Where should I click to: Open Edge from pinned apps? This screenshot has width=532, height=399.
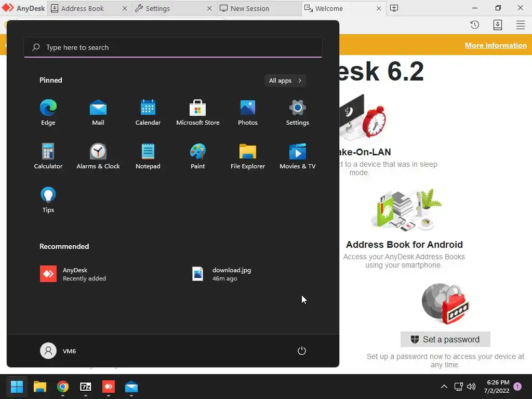tap(48, 113)
